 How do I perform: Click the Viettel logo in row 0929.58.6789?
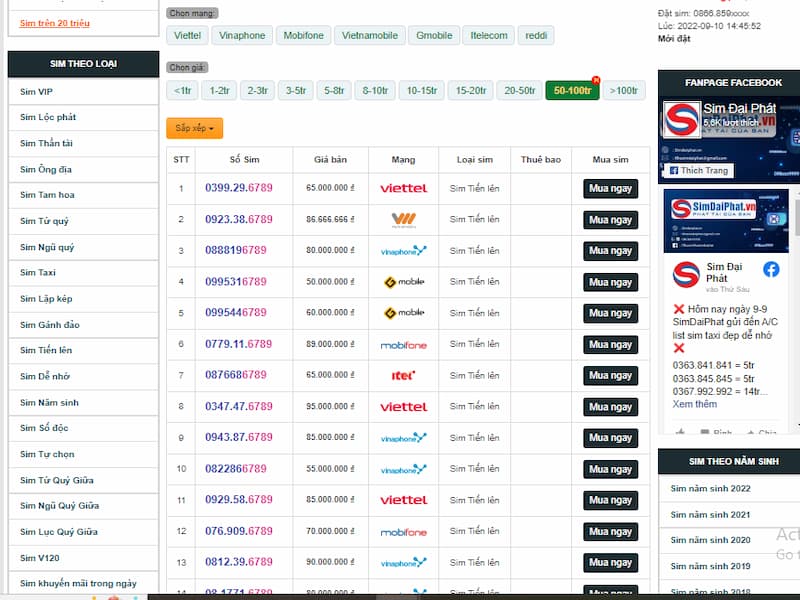[x=404, y=500]
